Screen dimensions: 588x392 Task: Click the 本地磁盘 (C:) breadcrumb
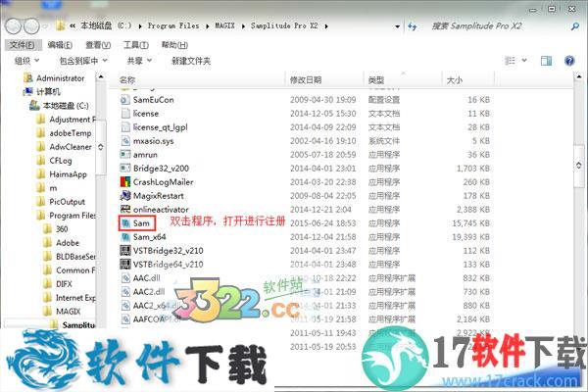(x=106, y=25)
